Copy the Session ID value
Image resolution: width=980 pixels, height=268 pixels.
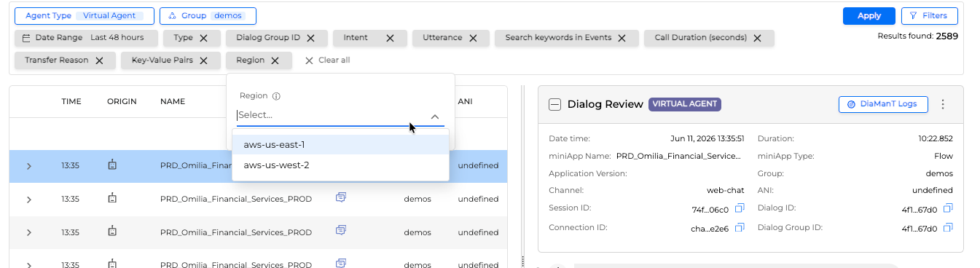pos(740,208)
